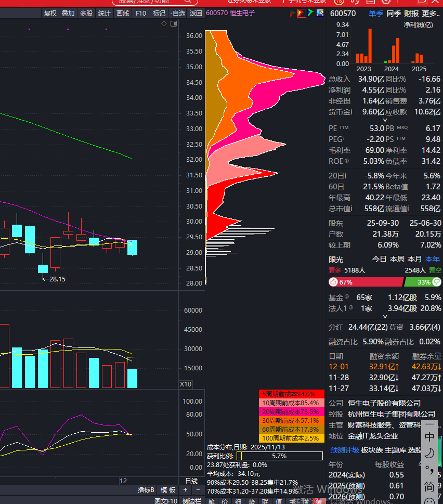Zoom in chart with plus button
Image resolution: width=443 pixels, height=504 pixels.
pos(185,489)
